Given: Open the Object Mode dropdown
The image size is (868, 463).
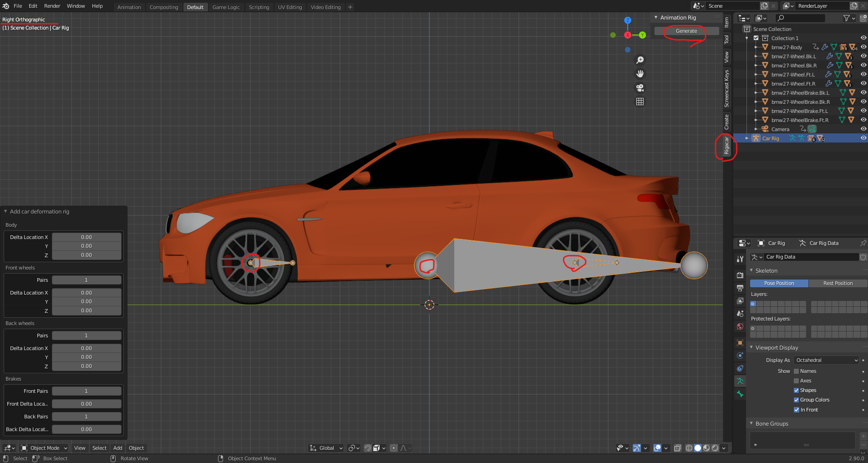Looking at the screenshot, I should (x=45, y=448).
